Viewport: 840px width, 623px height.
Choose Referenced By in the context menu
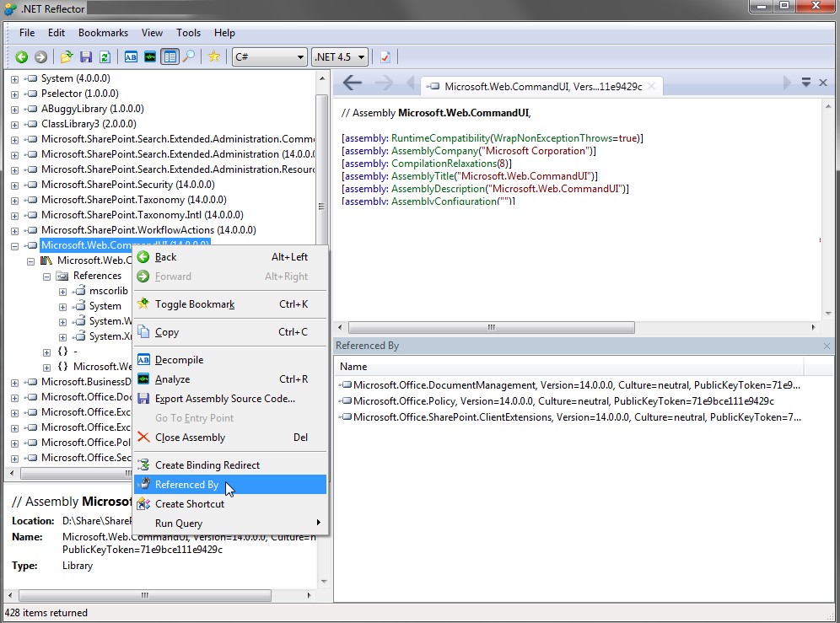tap(230, 484)
